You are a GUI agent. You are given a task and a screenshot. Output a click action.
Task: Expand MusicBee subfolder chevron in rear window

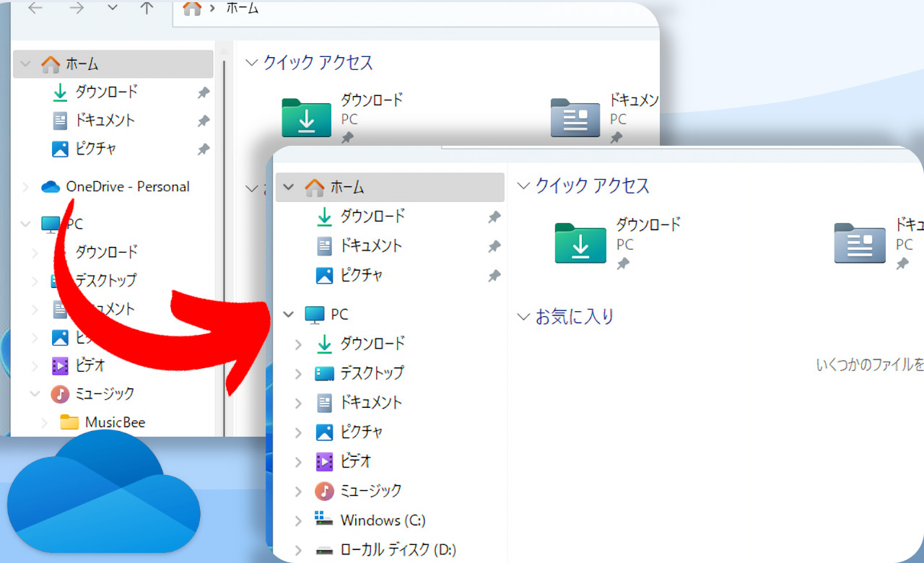[45, 422]
